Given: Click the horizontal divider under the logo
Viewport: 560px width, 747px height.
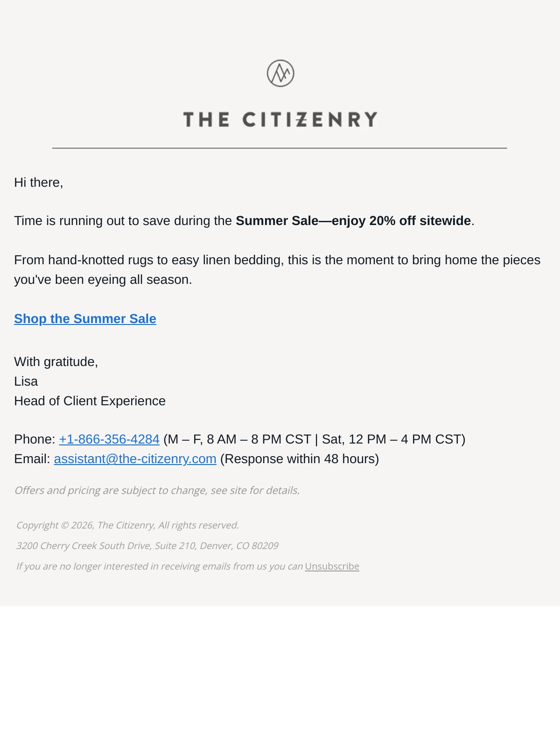Looking at the screenshot, I should coord(280,148).
